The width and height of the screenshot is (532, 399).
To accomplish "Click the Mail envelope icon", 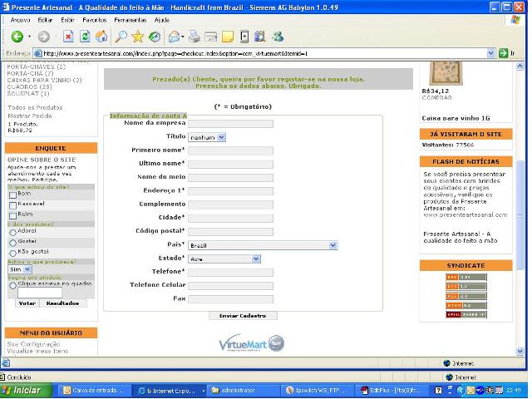I will 174,37.
